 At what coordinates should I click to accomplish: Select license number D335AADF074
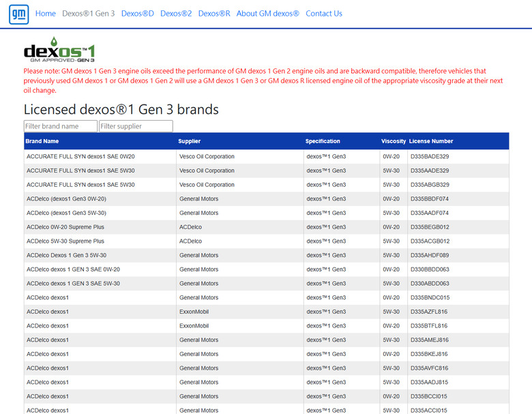[430, 213]
